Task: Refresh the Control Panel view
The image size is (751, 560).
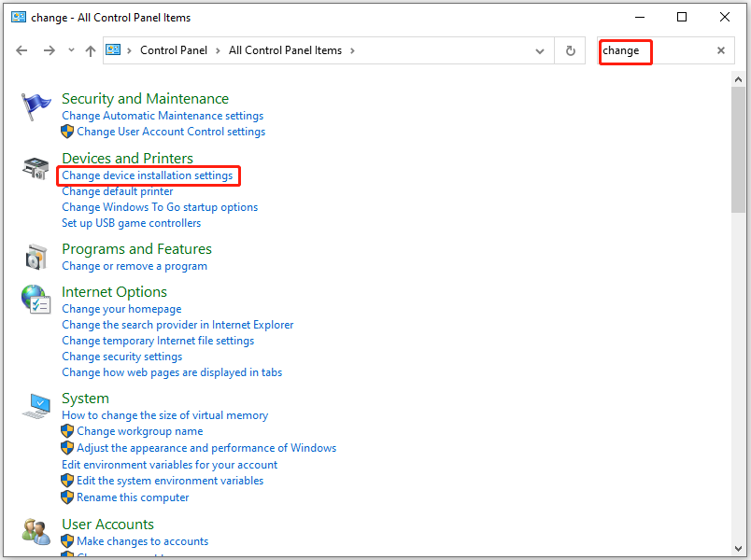Action: [570, 50]
